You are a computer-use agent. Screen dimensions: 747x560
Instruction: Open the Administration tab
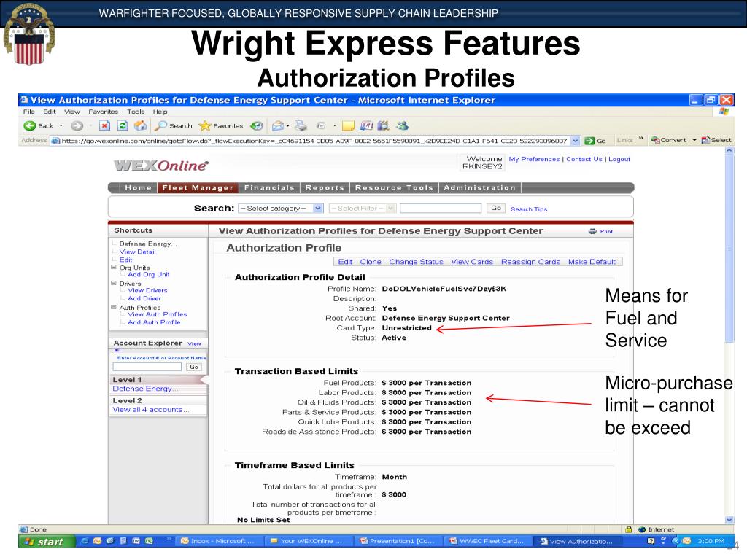tap(480, 187)
